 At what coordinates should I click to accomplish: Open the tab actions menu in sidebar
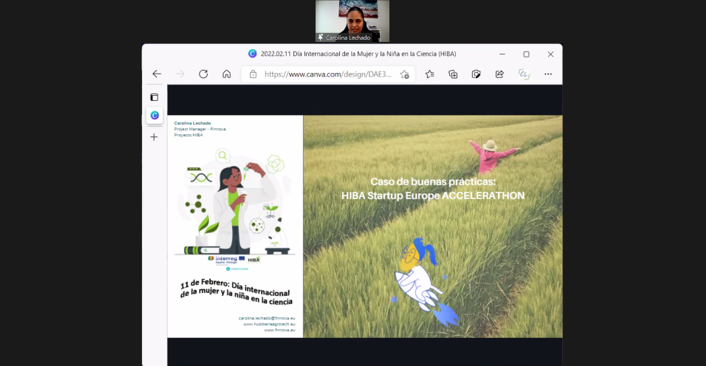coord(154,97)
